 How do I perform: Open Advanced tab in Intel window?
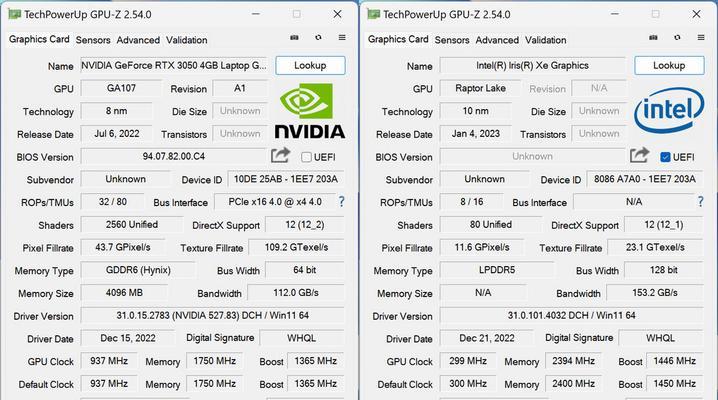point(497,40)
